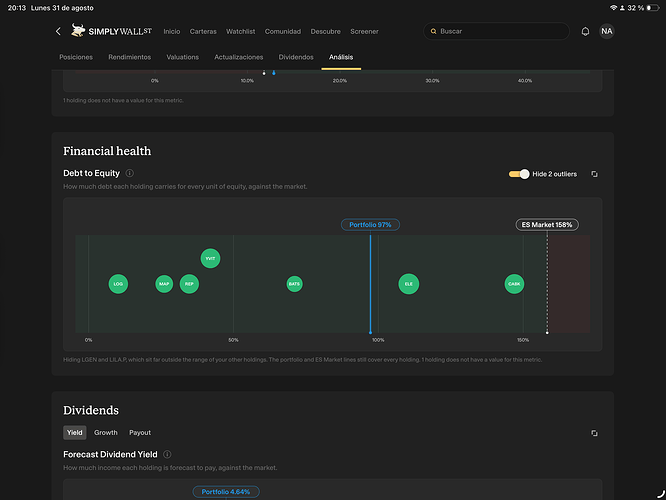The height and width of the screenshot is (500, 666).
Task: Click the Simply Wall St bull logo
Action: (78, 30)
